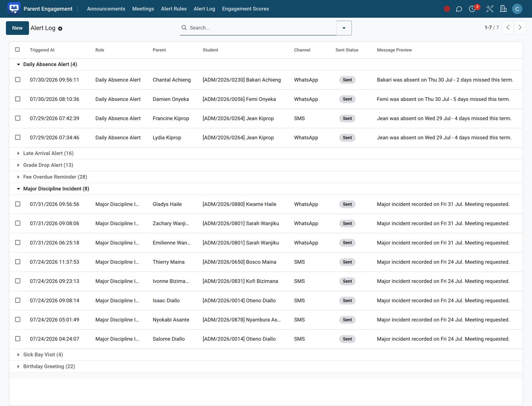Click the red recording indicator icon
Image resolution: width=532 pixels, height=406 pixels.
coord(447,9)
